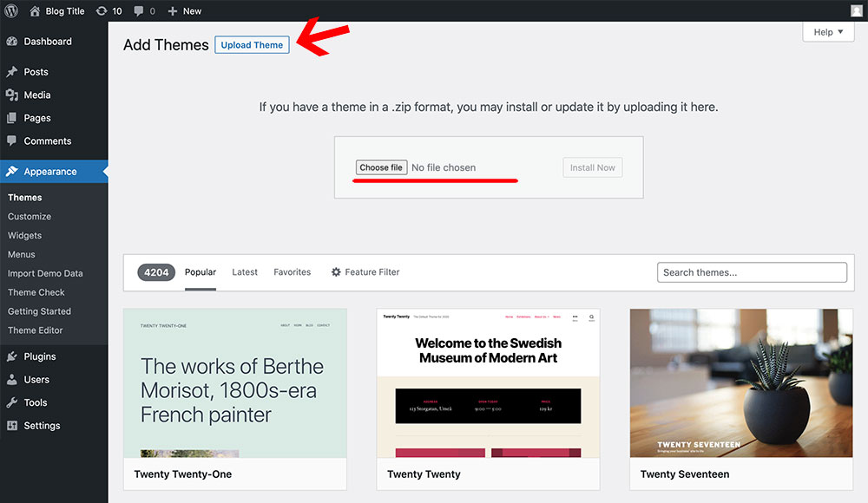This screenshot has width=868, height=503.
Task: Click the Feature Filter gear icon
Action: tap(336, 271)
